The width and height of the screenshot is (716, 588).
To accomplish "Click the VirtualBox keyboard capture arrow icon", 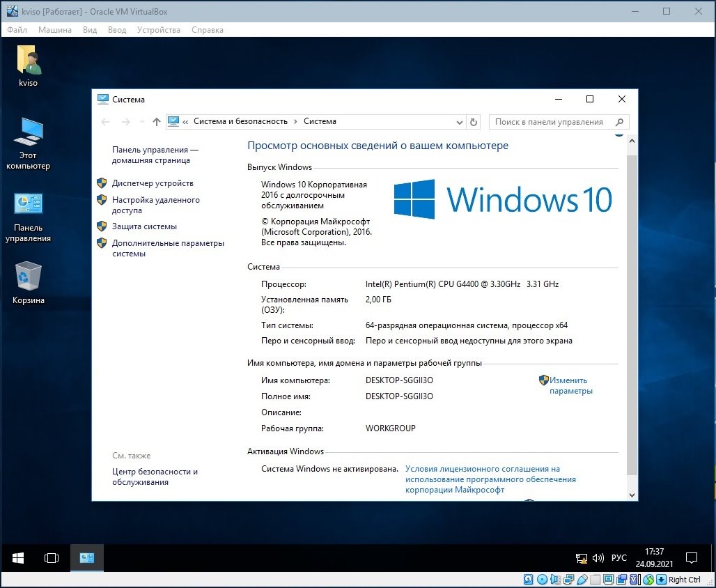I will coord(662,580).
